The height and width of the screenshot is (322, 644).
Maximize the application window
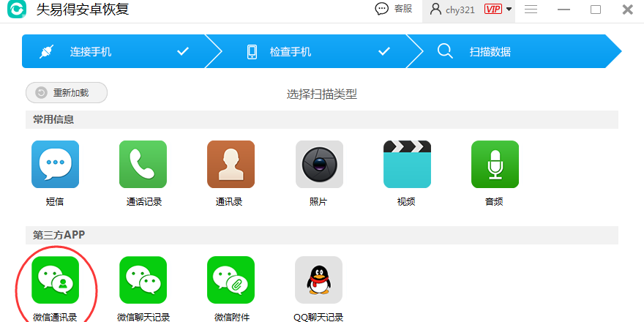pos(596,10)
